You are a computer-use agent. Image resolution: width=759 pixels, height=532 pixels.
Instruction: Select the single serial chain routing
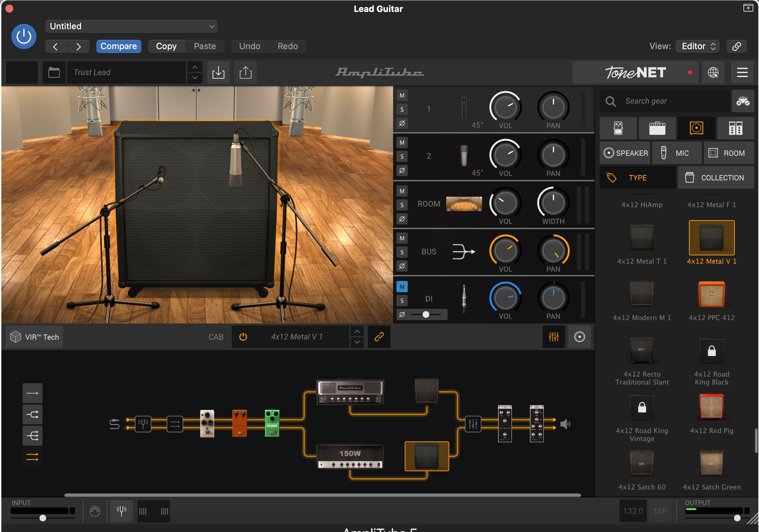[x=33, y=393]
